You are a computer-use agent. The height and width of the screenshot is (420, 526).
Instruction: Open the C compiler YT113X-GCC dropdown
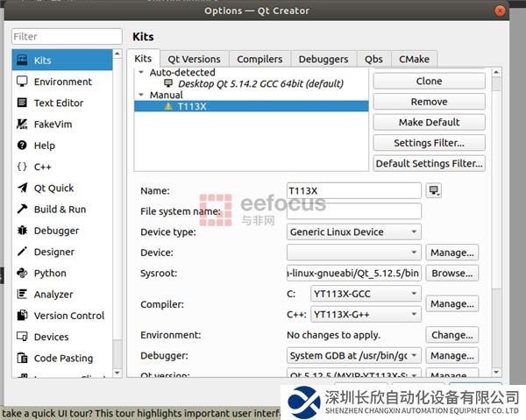(x=366, y=294)
